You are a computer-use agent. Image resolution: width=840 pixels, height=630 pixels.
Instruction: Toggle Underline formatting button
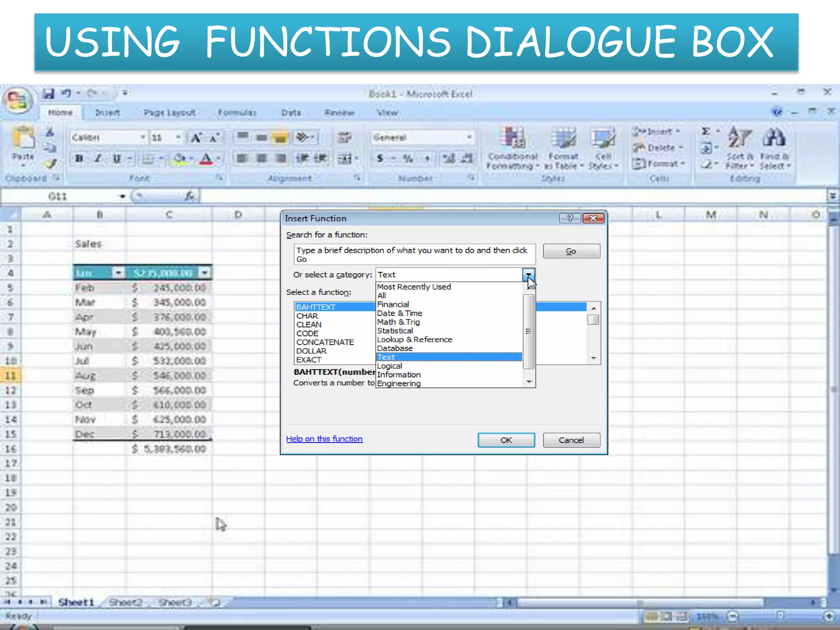pos(117,159)
